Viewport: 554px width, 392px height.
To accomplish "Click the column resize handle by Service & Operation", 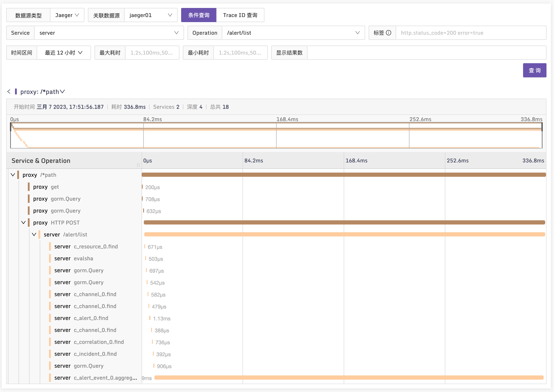I will click(138, 165).
